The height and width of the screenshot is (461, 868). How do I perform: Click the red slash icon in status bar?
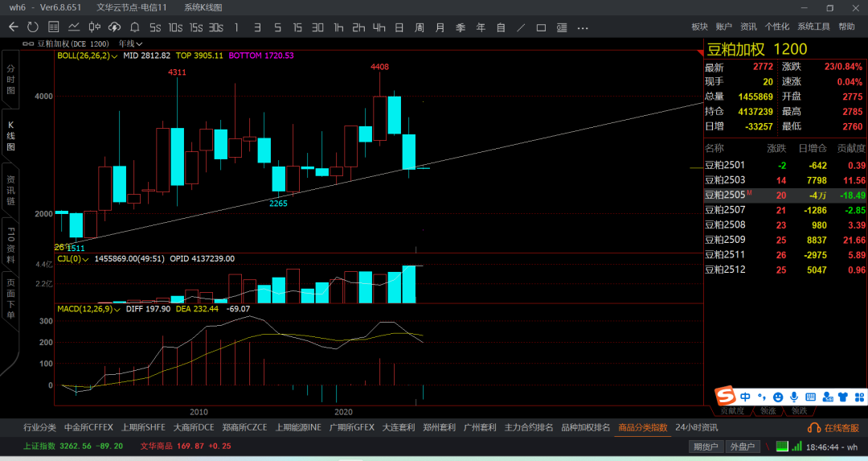(x=768, y=446)
